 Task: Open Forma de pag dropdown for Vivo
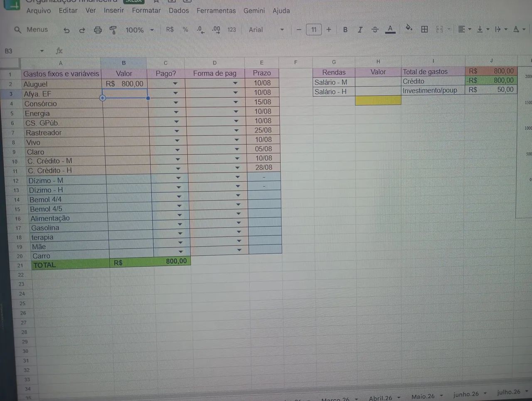tap(236, 140)
